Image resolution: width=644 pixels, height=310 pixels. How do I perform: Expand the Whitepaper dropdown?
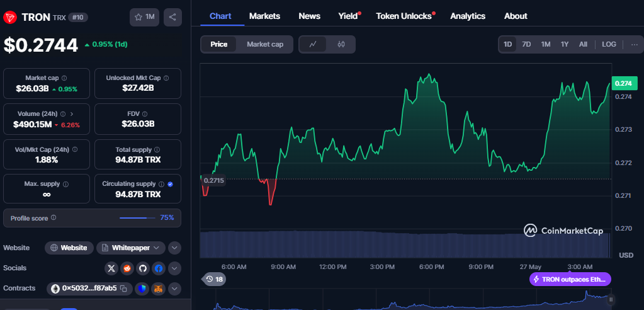click(130, 248)
